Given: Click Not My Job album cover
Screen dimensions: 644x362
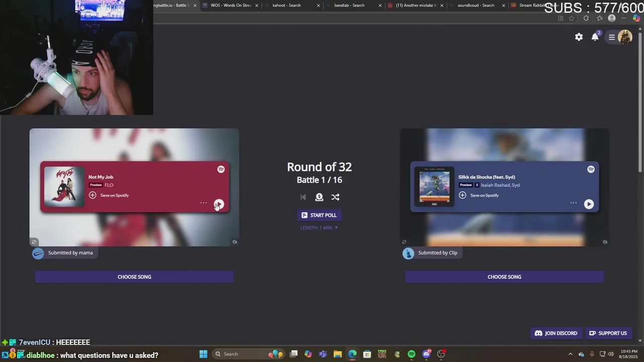Looking at the screenshot, I should 64,187.
